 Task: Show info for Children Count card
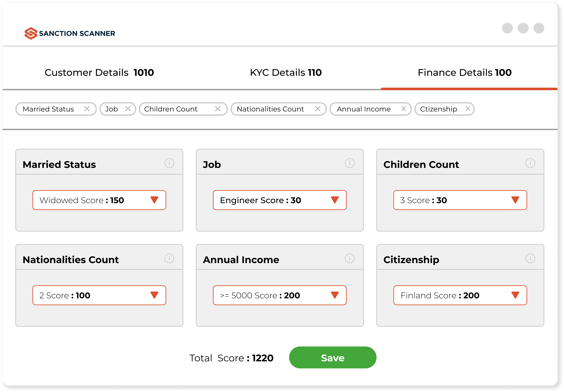click(530, 163)
